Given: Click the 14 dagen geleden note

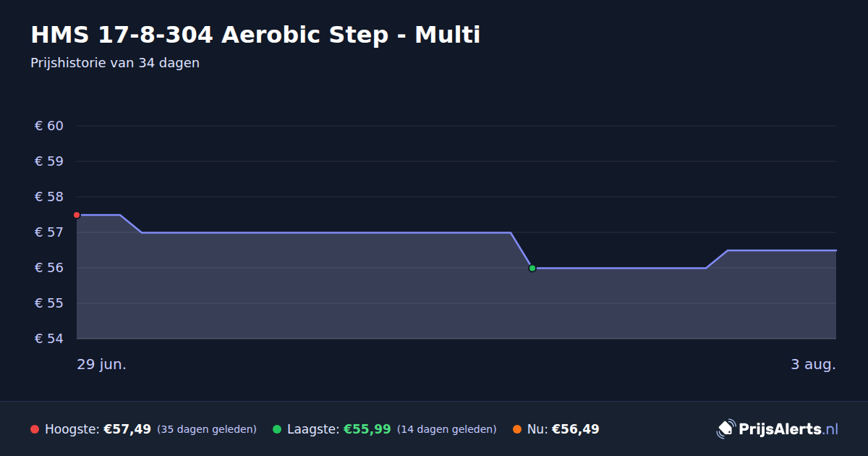Looking at the screenshot, I should [x=447, y=429].
